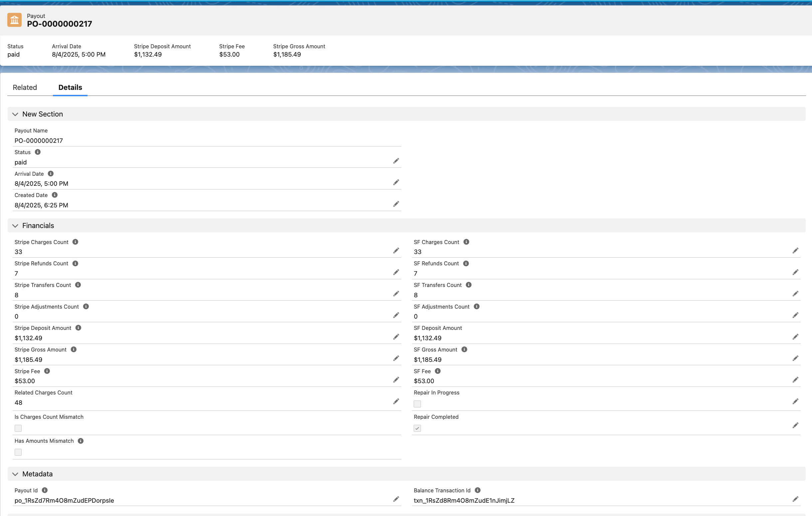Edit SF Gross Amount pencil icon

(795, 358)
